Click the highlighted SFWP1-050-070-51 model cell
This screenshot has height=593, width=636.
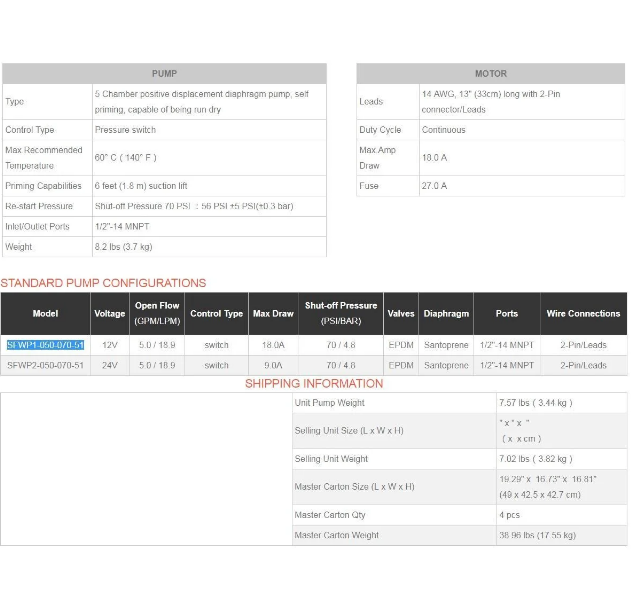tap(45, 345)
